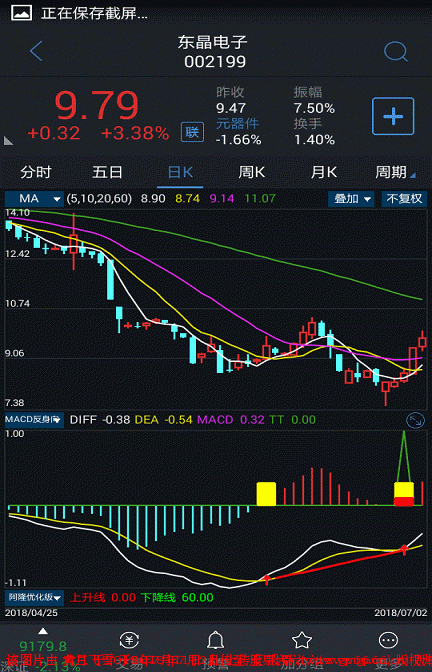Toggle the 不复权 price adjustment button
Viewport: 432px width, 672px height.
pyautogui.click(x=404, y=199)
